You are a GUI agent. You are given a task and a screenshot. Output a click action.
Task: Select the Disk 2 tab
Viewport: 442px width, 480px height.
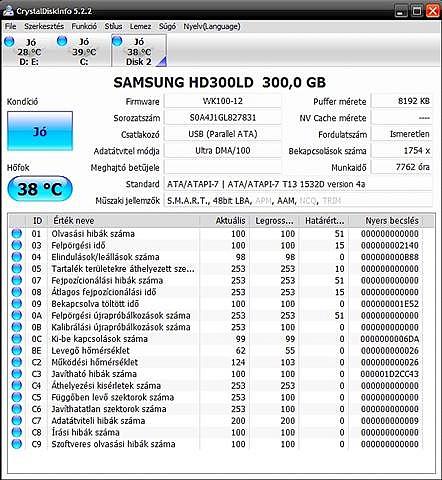tap(139, 51)
